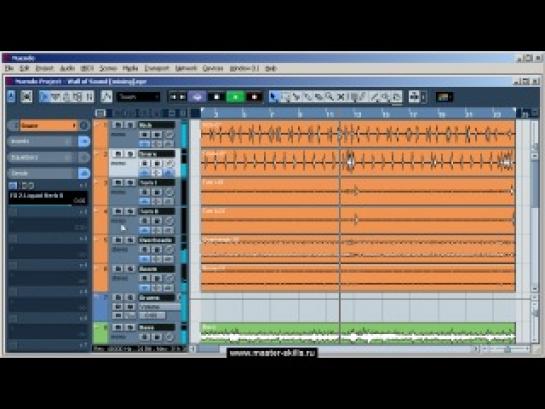The width and height of the screenshot is (545, 409).
Task: Toggle the Cycle loop button
Action: coord(197,97)
